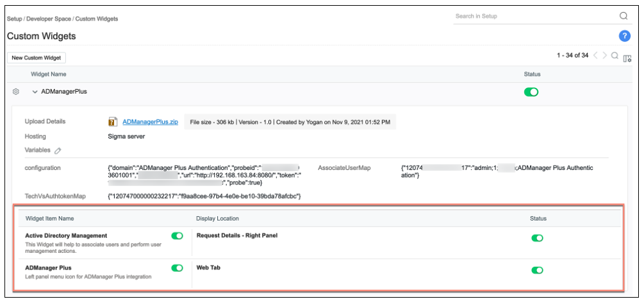The height and width of the screenshot is (306, 644).
Task: Select the Active Directory Management item title
Action: [x=66, y=235]
